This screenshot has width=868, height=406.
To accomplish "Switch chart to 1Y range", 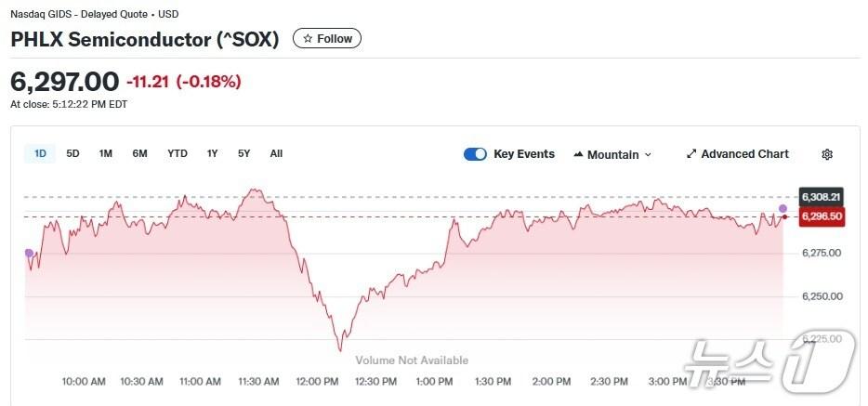I will (x=213, y=153).
